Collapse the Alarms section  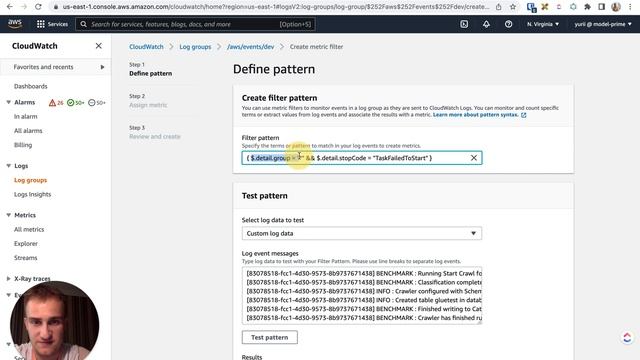pyautogui.click(x=9, y=102)
